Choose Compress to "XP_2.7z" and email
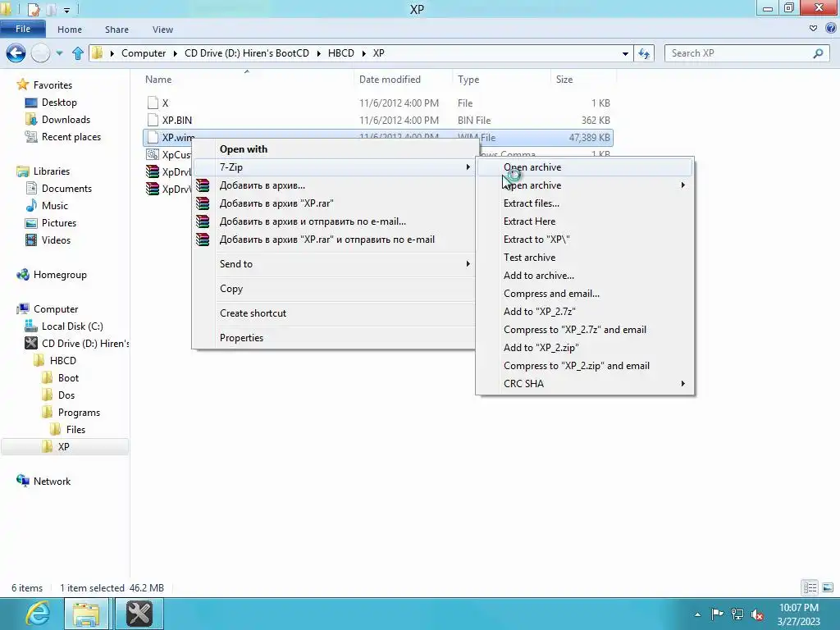Screen dimensions: 840x630 (x=575, y=330)
